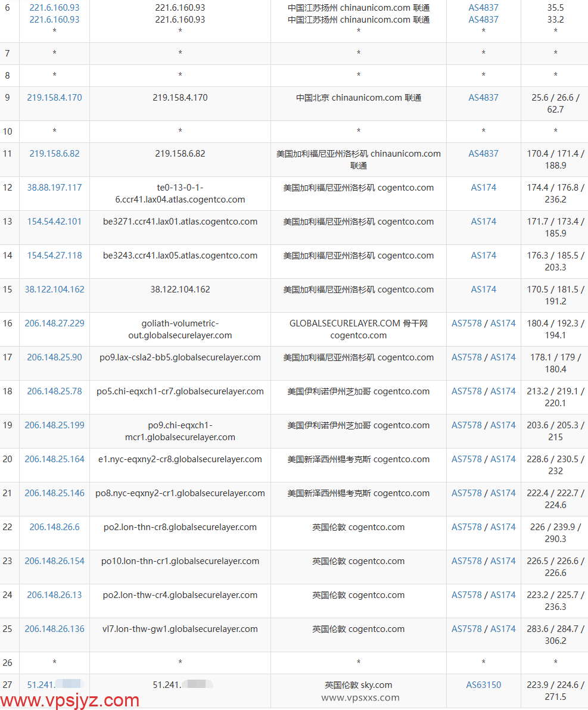Open AS4837 link in hop 11 row
Viewport: 588px width, 710px height.
483,154
